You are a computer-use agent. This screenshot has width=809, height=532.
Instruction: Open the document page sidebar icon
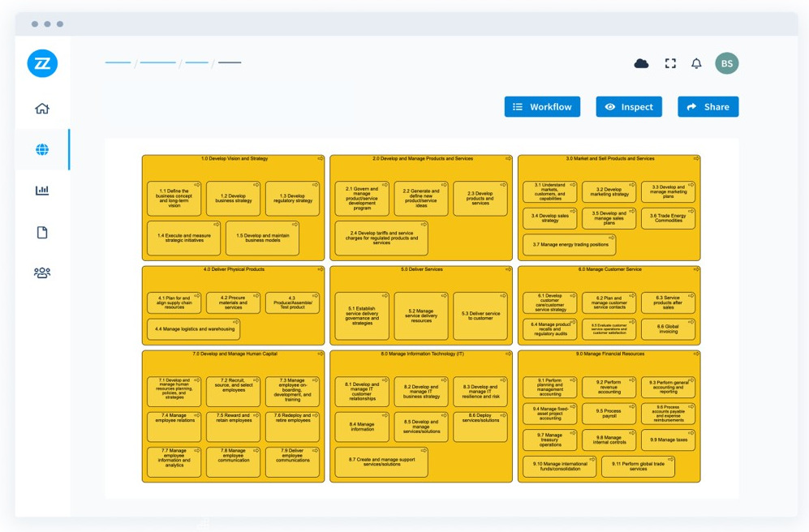click(42, 233)
